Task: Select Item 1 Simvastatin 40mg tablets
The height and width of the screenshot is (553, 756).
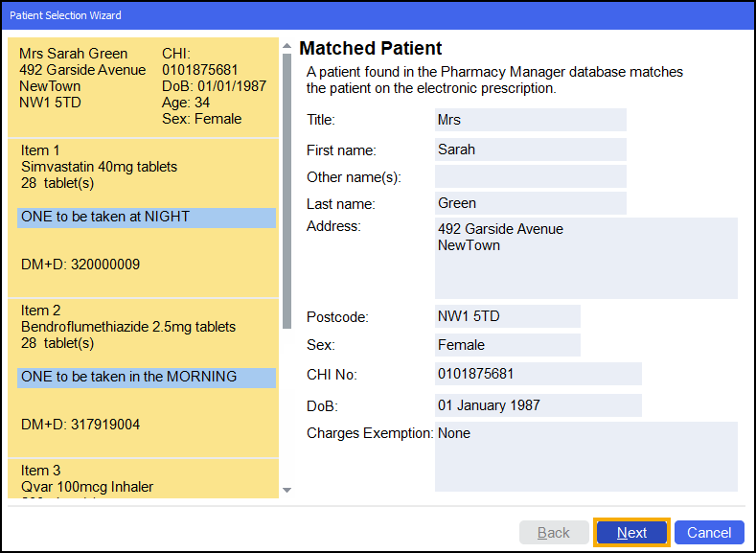Action: [99, 167]
